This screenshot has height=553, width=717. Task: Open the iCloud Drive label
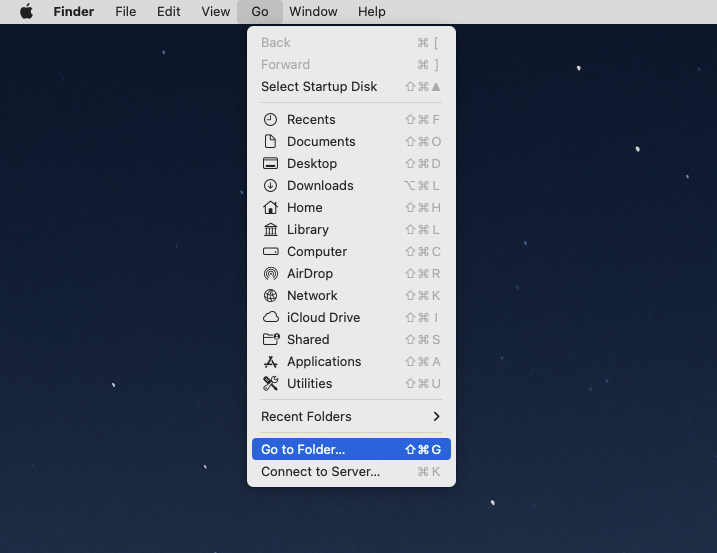coord(323,317)
